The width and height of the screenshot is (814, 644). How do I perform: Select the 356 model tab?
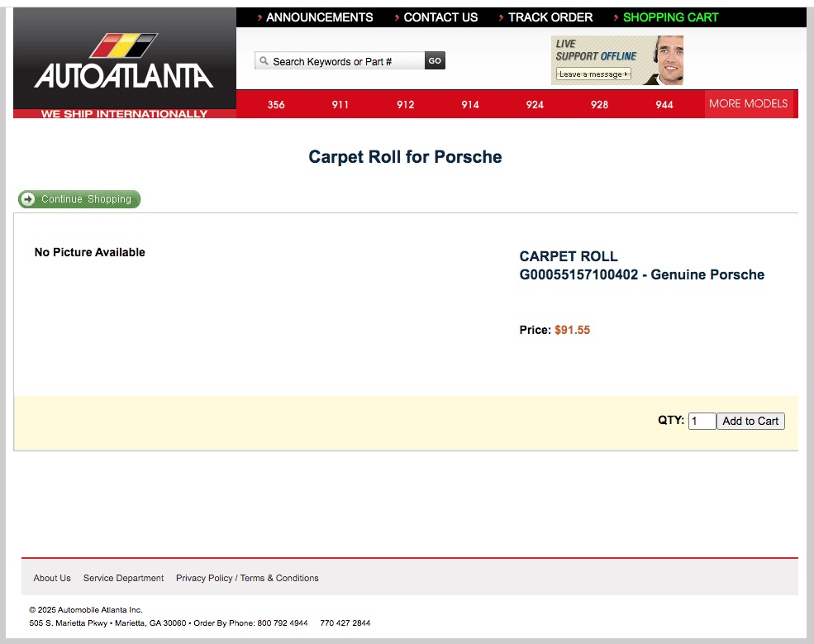[x=276, y=104]
